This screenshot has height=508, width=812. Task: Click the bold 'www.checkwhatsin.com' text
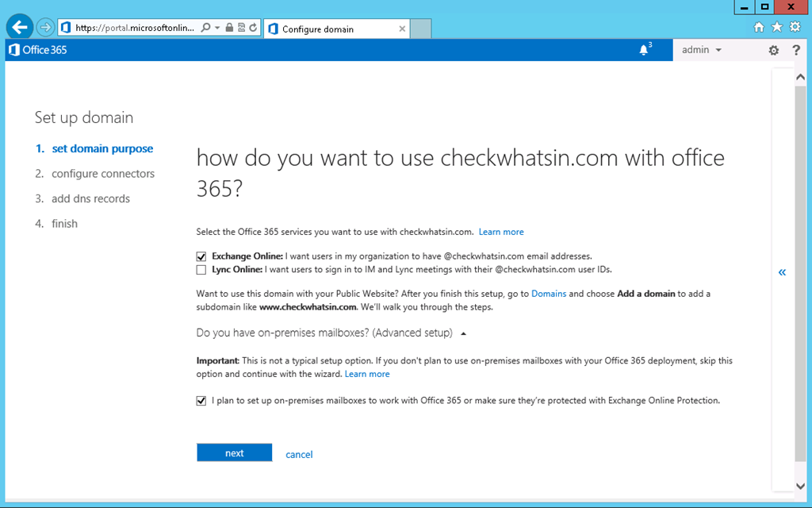click(x=308, y=307)
